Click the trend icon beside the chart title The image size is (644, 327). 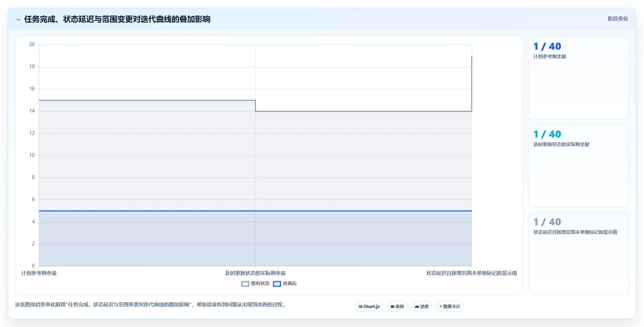tap(18, 19)
